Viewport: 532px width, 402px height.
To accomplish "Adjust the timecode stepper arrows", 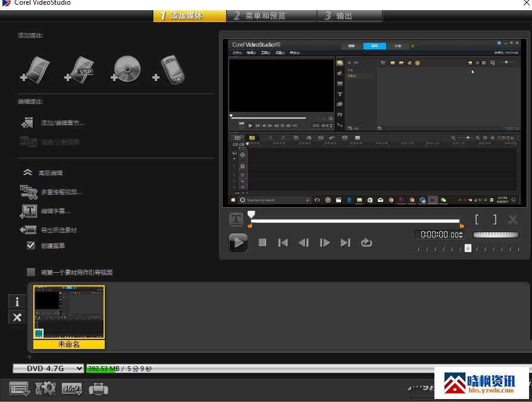I will click(461, 235).
